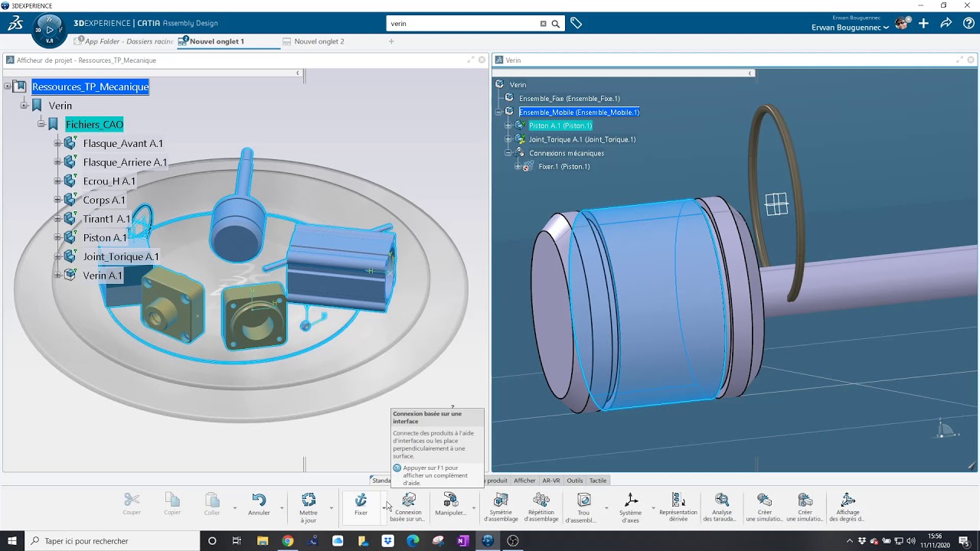Open the user avatar icon
This screenshot has height=551, width=980.
902,24
